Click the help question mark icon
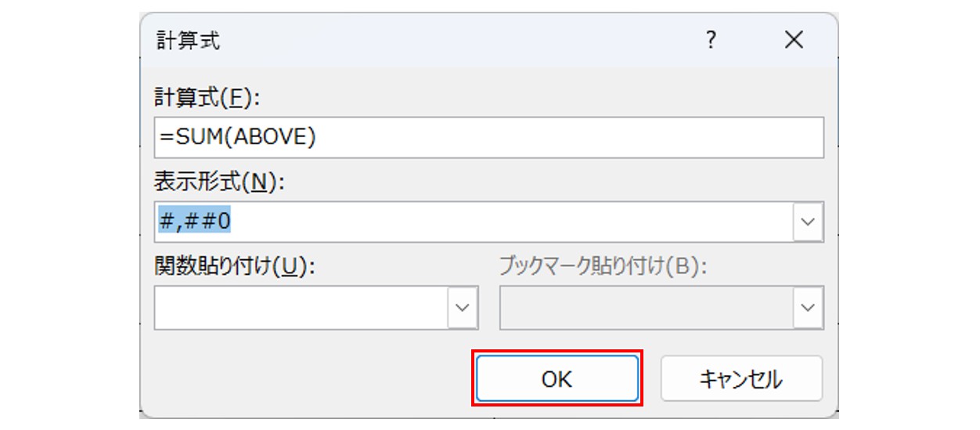This screenshot has width=980, height=430. 711,41
